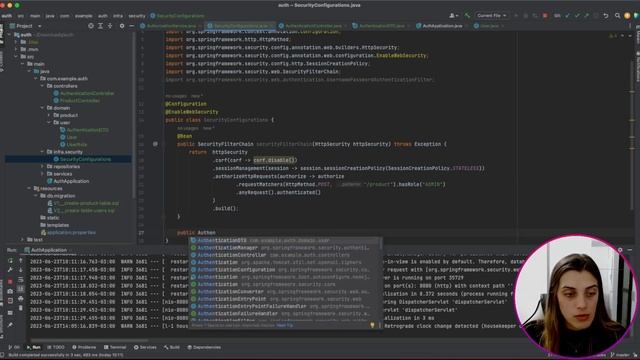Click the Run console horizontal scrollbar
Viewport: 640px width, 360px height.
click(89, 340)
